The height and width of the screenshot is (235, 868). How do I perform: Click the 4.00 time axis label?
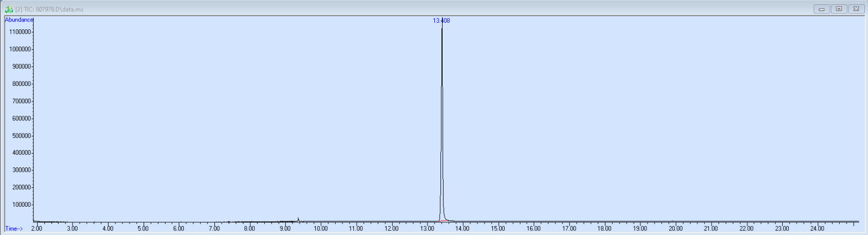coord(107,228)
